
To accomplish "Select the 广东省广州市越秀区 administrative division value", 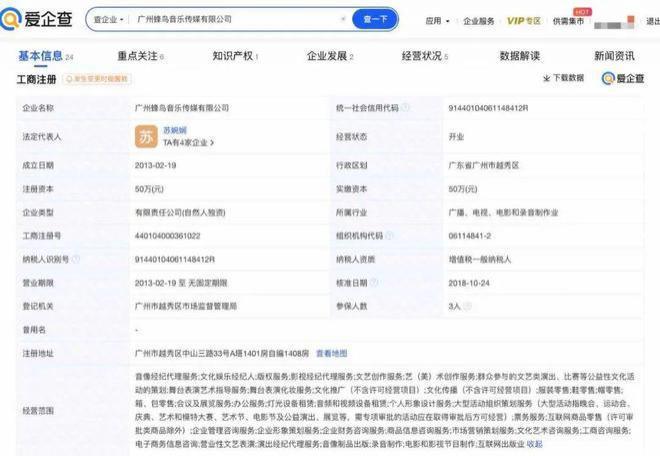I will (x=484, y=165).
